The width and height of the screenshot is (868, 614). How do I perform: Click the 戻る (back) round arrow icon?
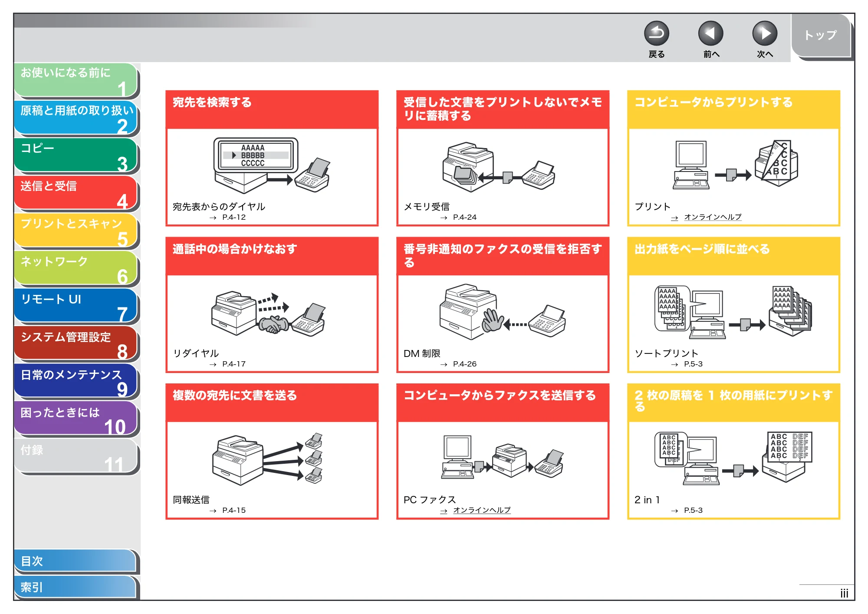point(656,33)
